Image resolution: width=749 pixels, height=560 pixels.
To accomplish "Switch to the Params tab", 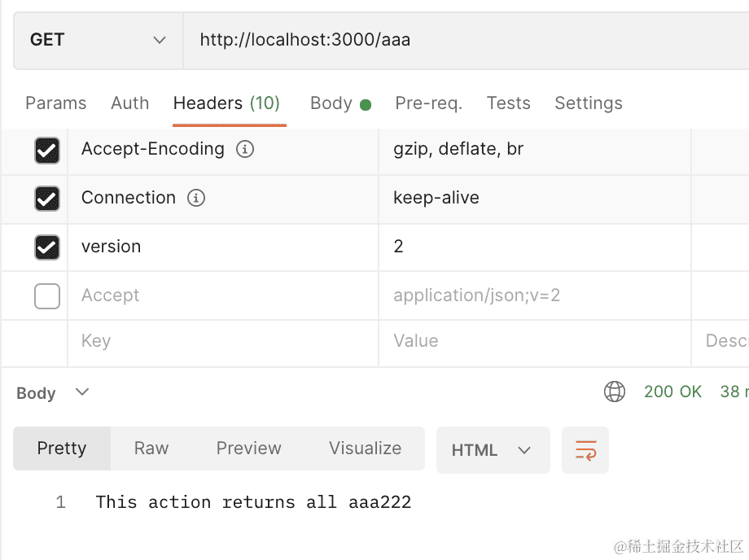I will (55, 103).
